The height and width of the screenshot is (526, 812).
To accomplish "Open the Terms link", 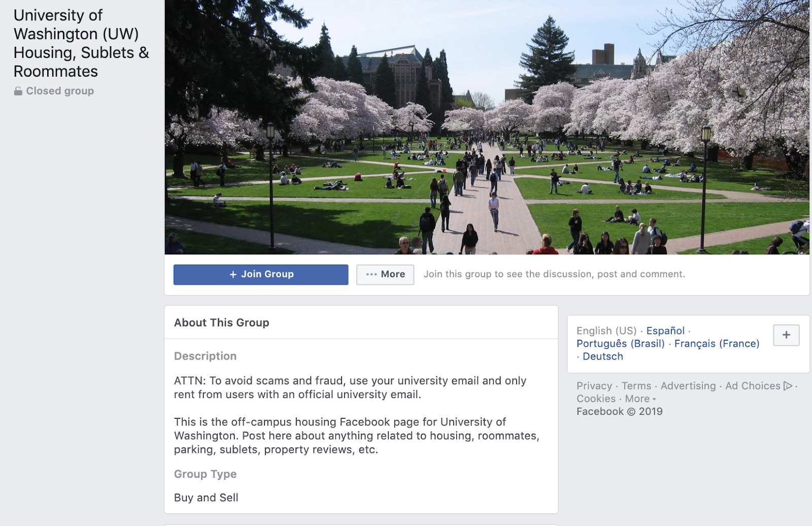I will 636,386.
